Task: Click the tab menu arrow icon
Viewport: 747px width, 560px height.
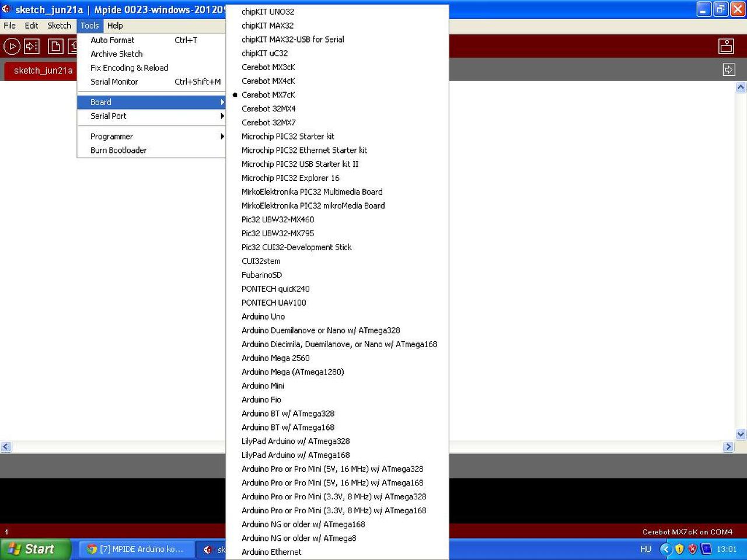Action: [x=729, y=70]
